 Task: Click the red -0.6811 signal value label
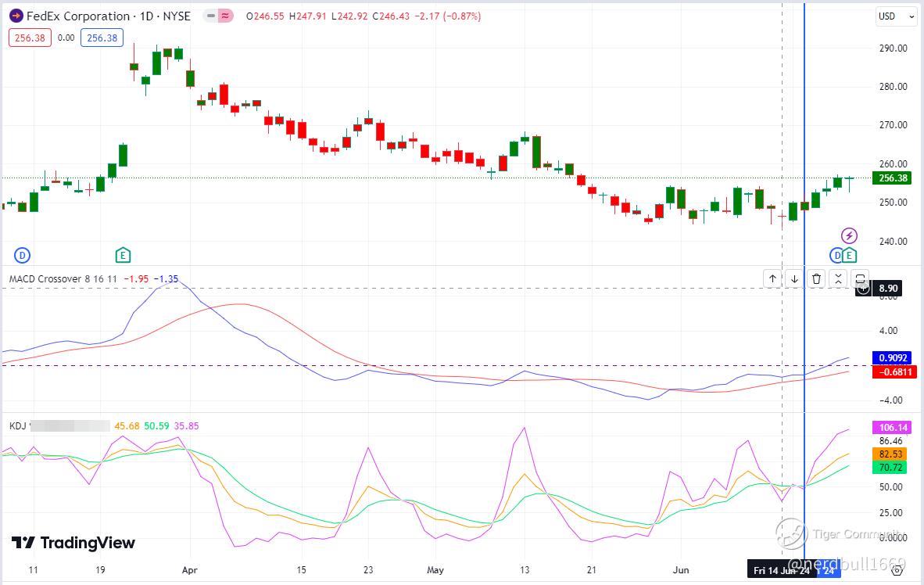pyautogui.click(x=893, y=371)
